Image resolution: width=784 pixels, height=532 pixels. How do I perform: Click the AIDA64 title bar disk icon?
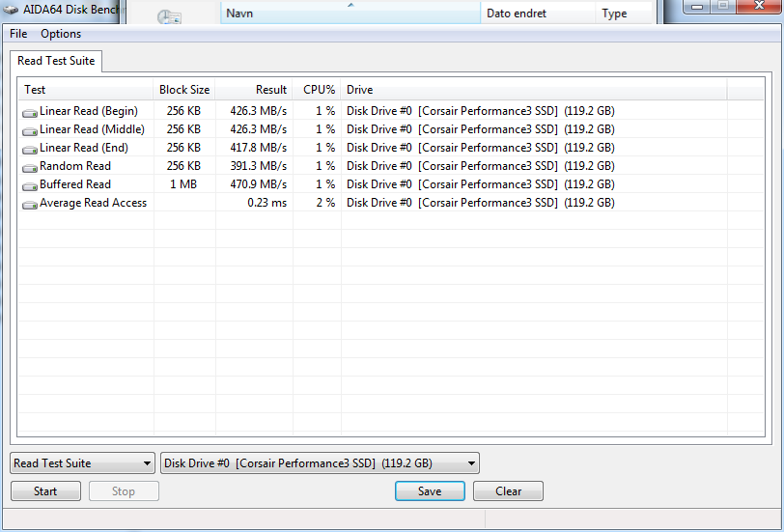pos(10,10)
